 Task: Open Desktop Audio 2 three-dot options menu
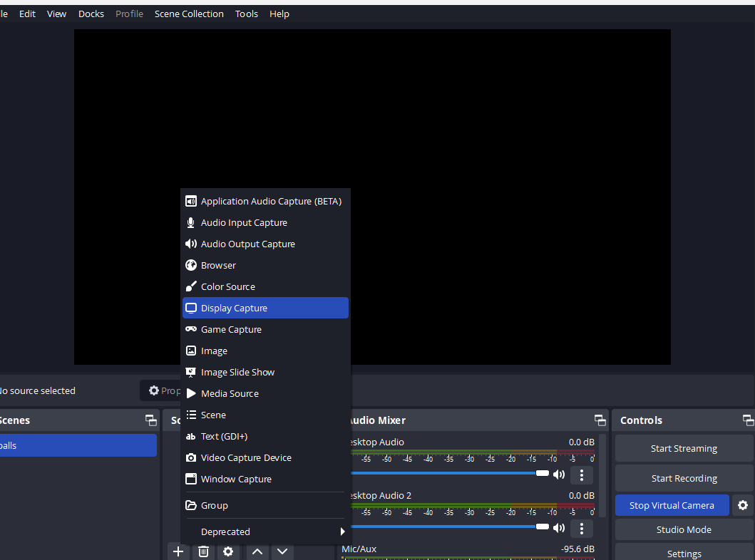click(x=582, y=529)
